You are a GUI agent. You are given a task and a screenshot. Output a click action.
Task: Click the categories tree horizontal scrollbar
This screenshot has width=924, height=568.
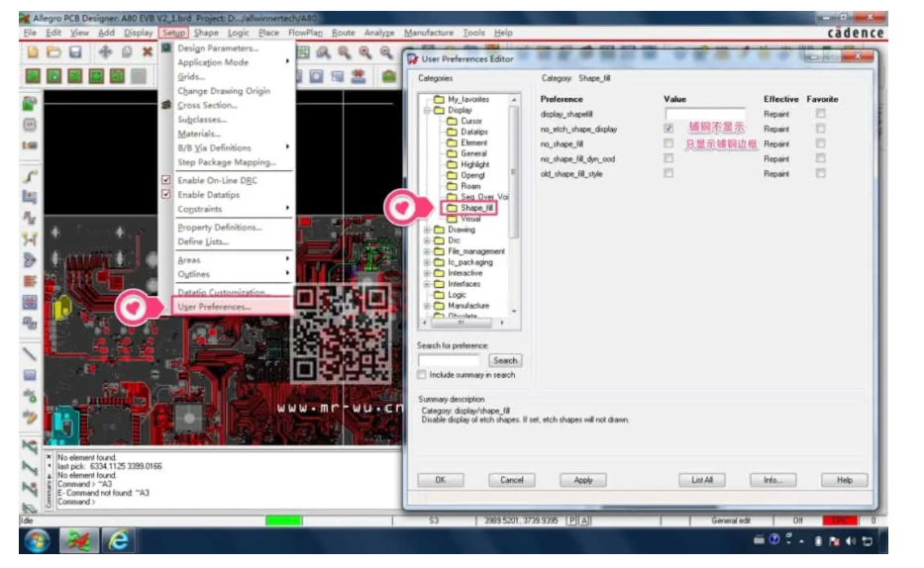point(462,323)
